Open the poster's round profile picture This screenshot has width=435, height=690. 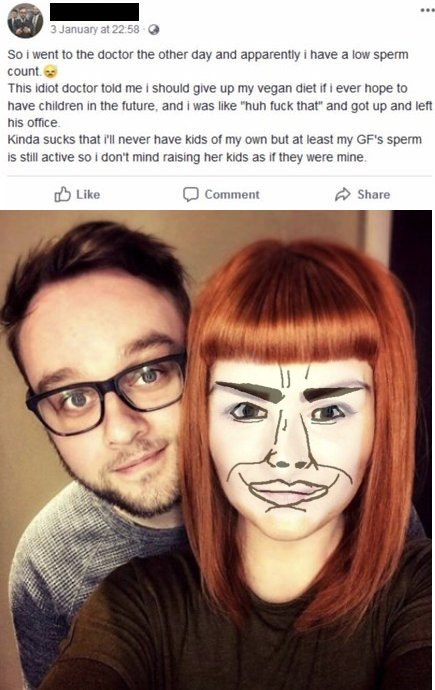click(x=26, y=21)
